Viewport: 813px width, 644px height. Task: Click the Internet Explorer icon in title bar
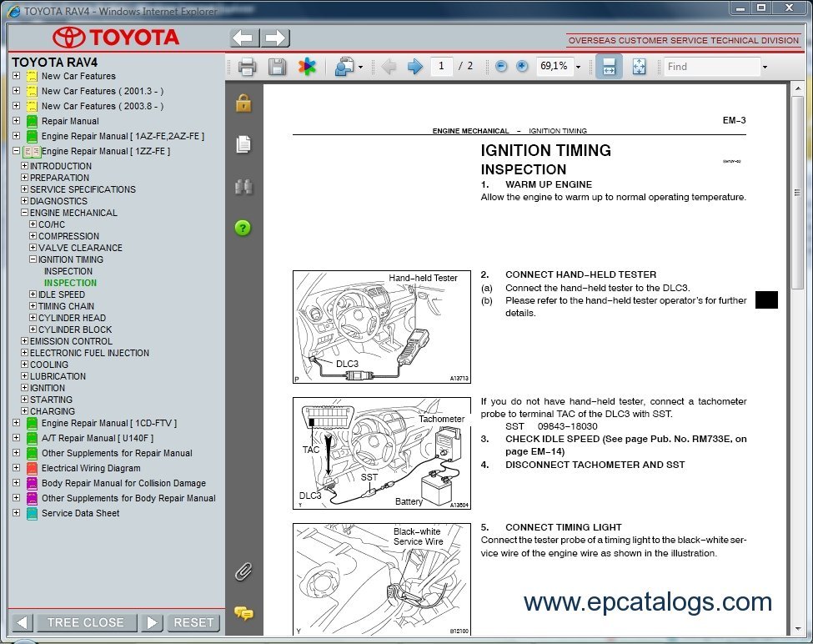(14, 11)
